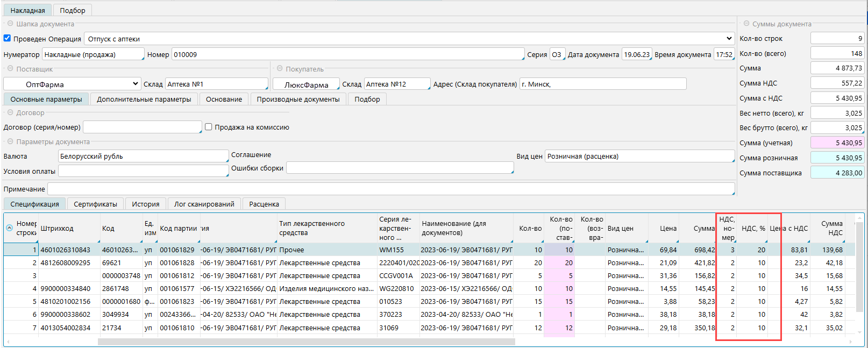Collapse the Параметры документа section
This screenshot has height=348, width=868.
point(10,141)
